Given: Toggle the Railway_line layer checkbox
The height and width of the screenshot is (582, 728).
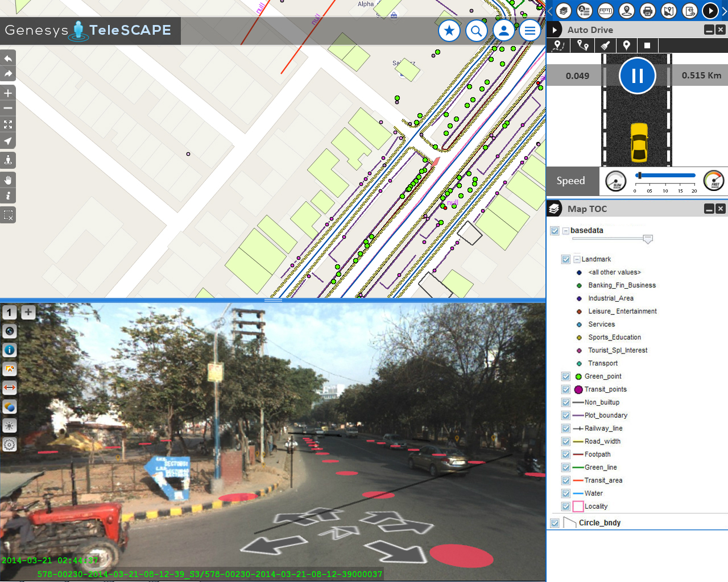Looking at the screenshot, I should pyautogui.click(x=566, y=429).
